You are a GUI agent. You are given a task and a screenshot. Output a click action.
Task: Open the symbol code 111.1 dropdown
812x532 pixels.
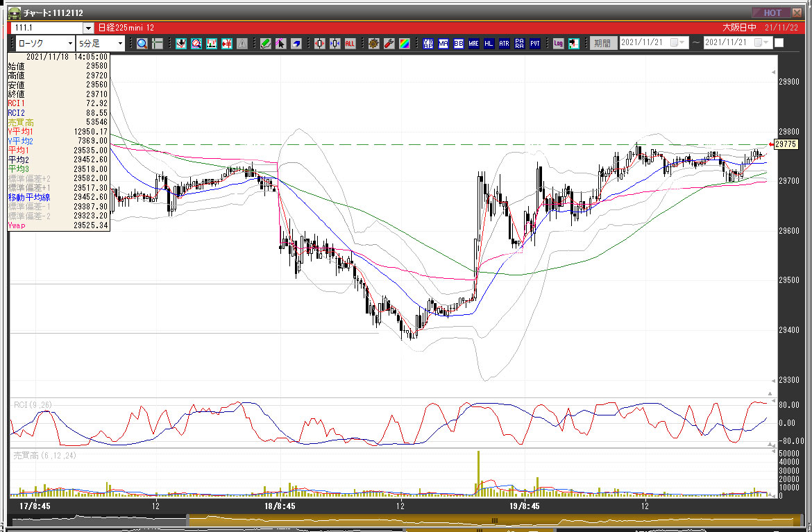click(x=88, y=28)
